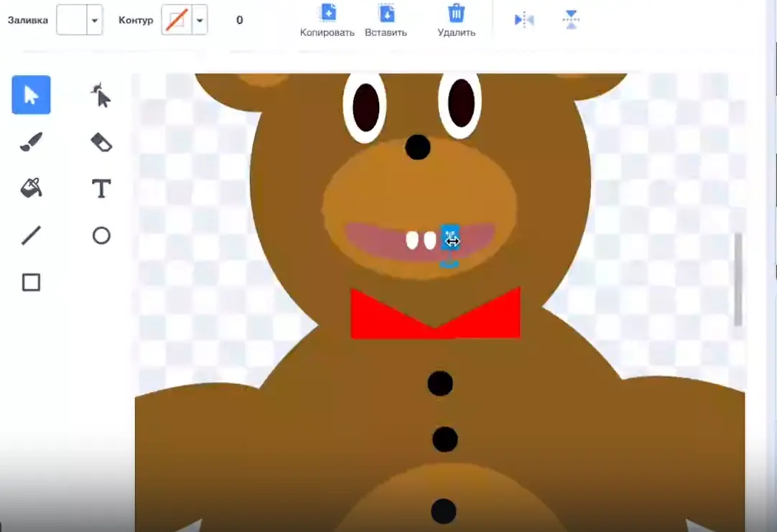Click the Копировать copy button
Image resolution: width=777 pixels, height=532 pixels.
click(327, 20)
